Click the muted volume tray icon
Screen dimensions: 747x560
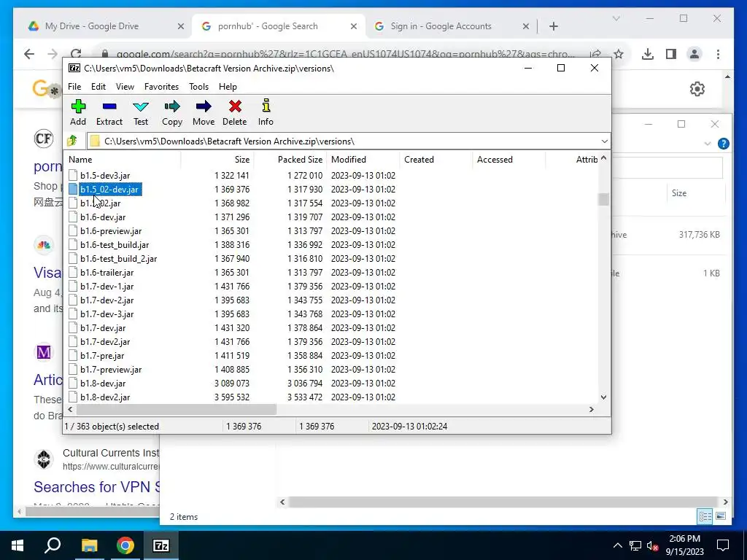point(653,545)
